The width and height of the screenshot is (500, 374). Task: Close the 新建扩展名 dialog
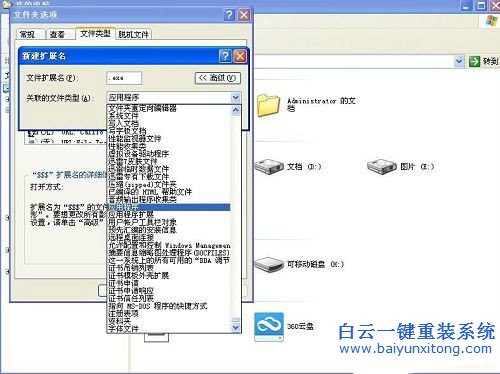[x=240, y=56]
